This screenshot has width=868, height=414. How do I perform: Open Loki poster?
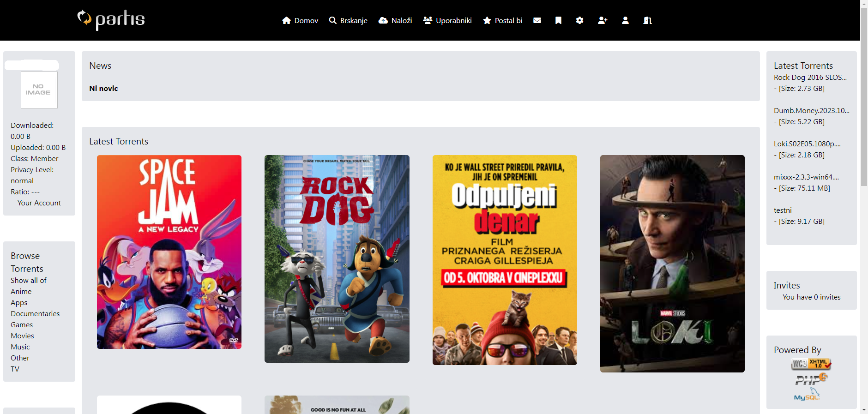click(672, 264)
